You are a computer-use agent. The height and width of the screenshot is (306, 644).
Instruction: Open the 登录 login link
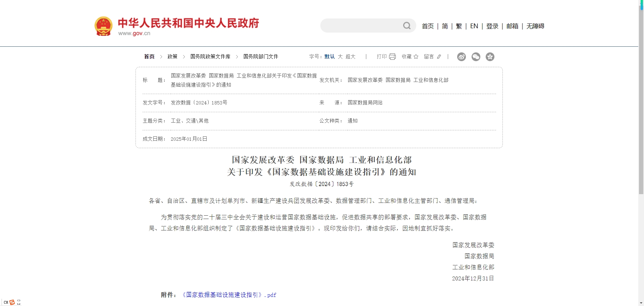pyautogui.click(x=492, y=26)
